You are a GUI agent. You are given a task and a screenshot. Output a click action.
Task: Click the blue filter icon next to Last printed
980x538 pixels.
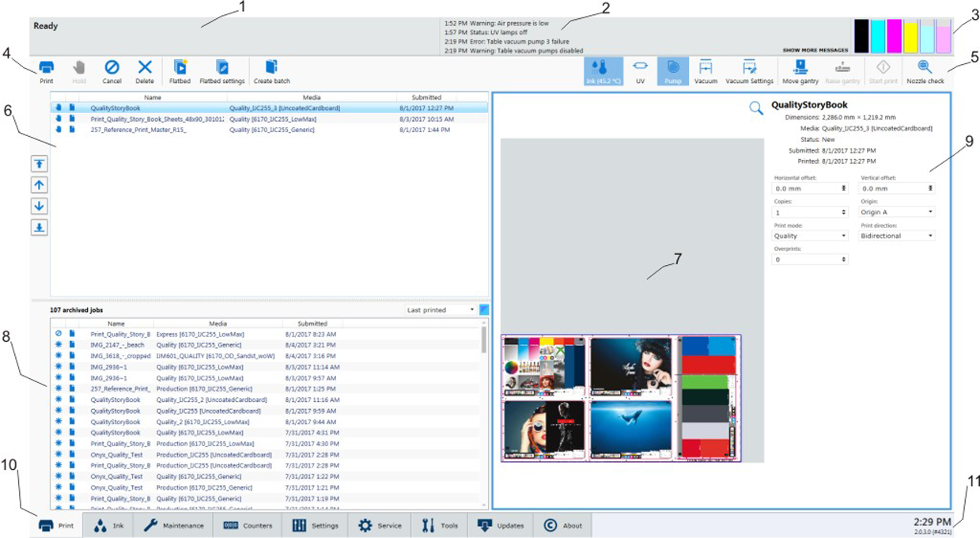coord(484,310)
